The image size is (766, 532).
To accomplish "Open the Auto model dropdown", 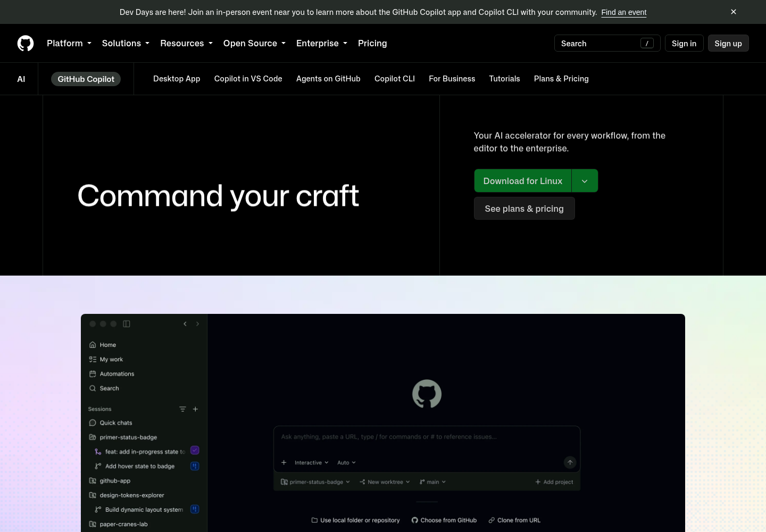I will pyautogui.click(x=346, y=462).
